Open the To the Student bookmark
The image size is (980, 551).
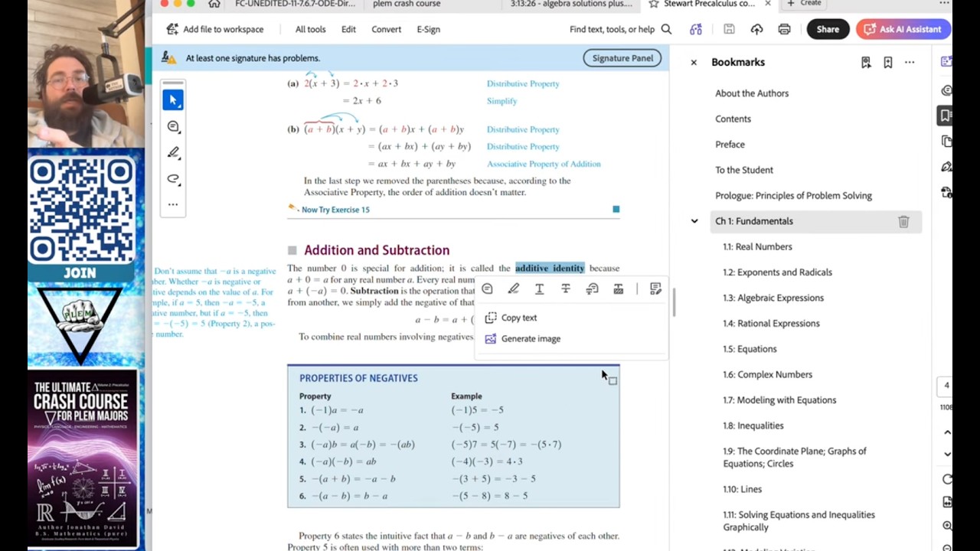[744, 170]
